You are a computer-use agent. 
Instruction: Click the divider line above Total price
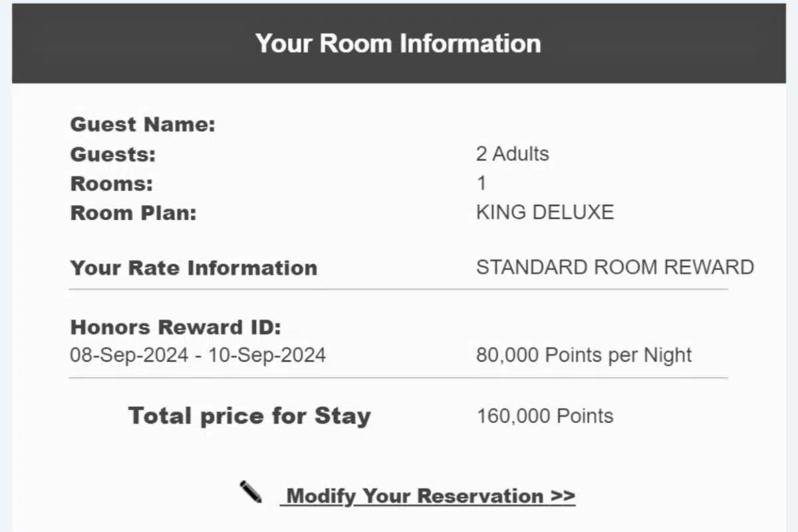pyautogui.click(x=398, y=378)
